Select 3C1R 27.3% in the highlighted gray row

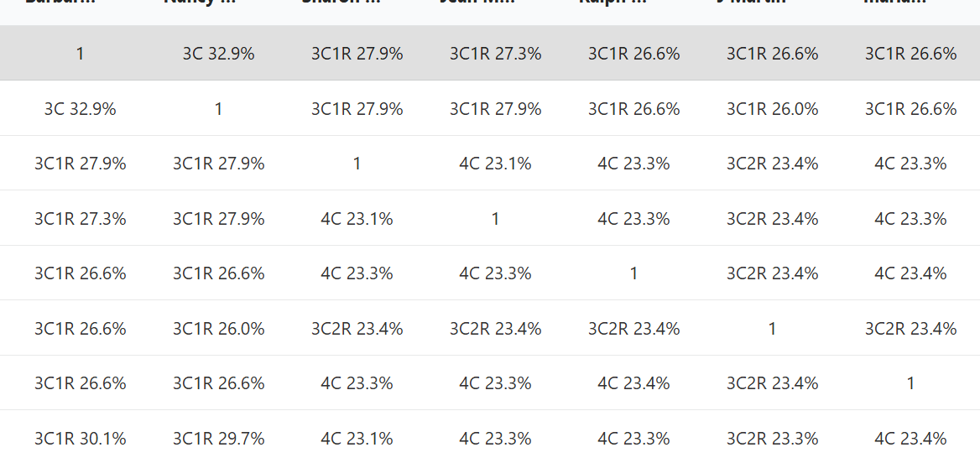click(495, 54)
